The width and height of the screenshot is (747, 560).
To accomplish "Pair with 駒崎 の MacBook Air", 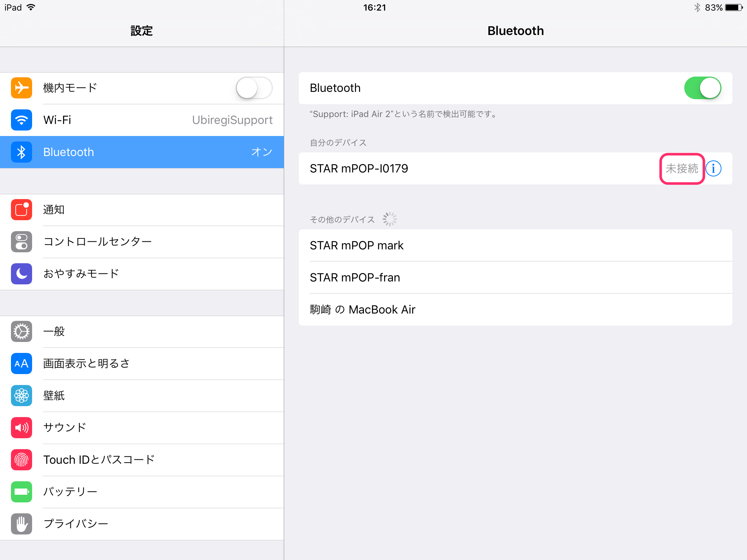I will [515, 310].
